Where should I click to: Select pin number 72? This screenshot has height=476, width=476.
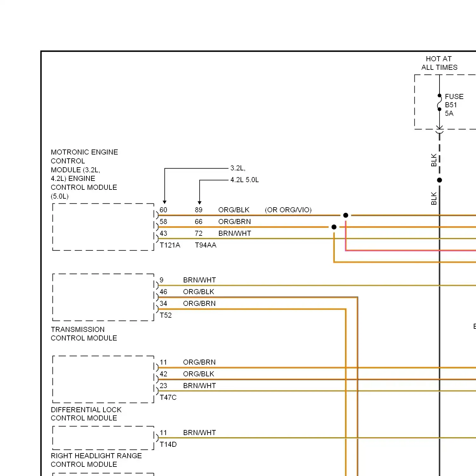(199, 233)
